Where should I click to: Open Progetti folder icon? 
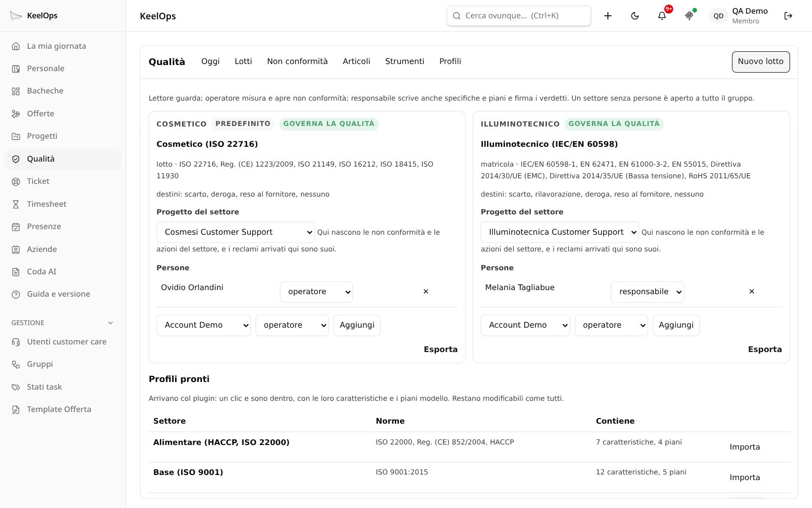click(x=16, y=136)
